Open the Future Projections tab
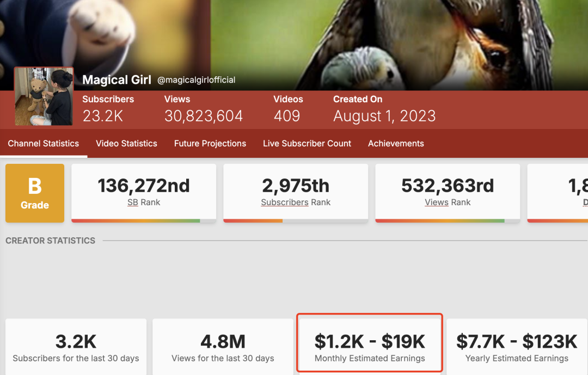Viewport: 588px width, 375px height. 210,143
